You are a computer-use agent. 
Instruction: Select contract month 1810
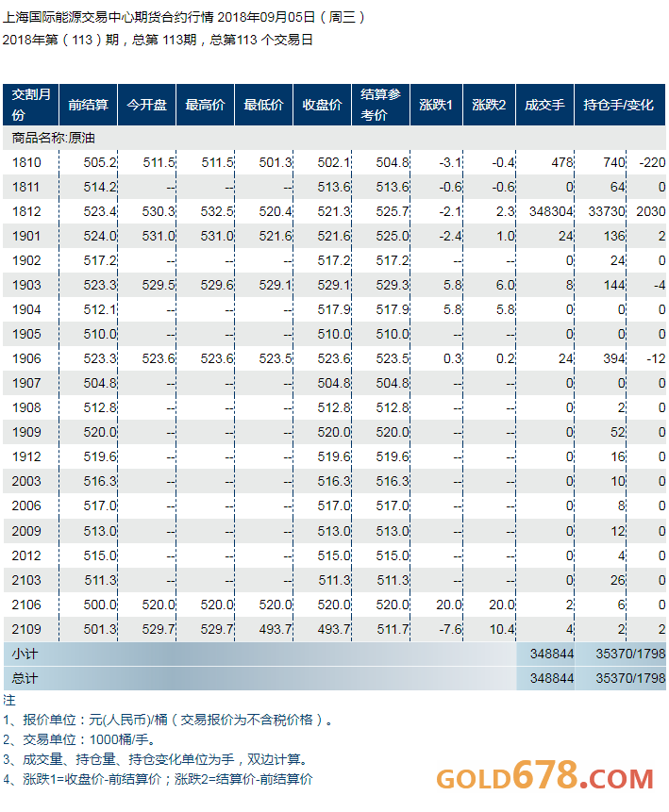(26, 162)
